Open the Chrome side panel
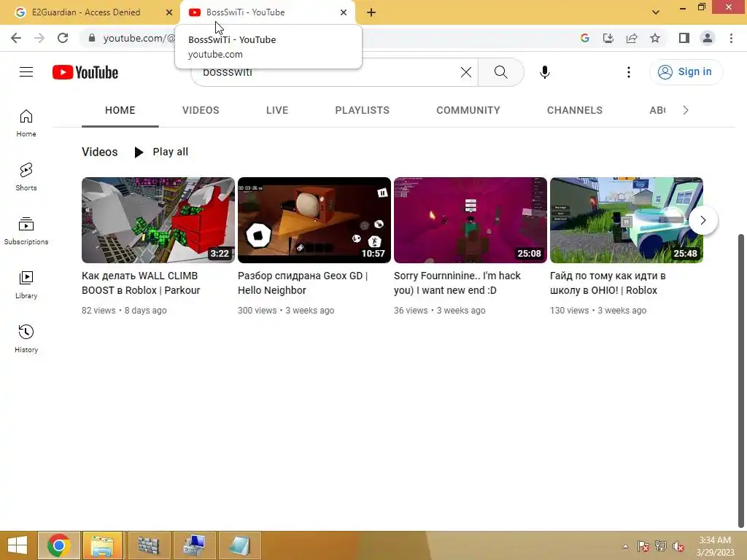The image size is (747, 560). (x=684, y=38)
